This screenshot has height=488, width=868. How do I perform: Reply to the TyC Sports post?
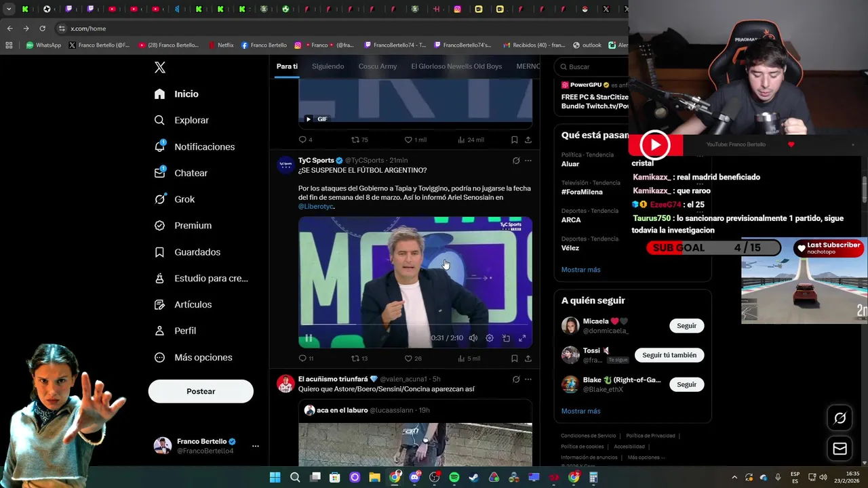pyautogui.click(x=302, y=359)
